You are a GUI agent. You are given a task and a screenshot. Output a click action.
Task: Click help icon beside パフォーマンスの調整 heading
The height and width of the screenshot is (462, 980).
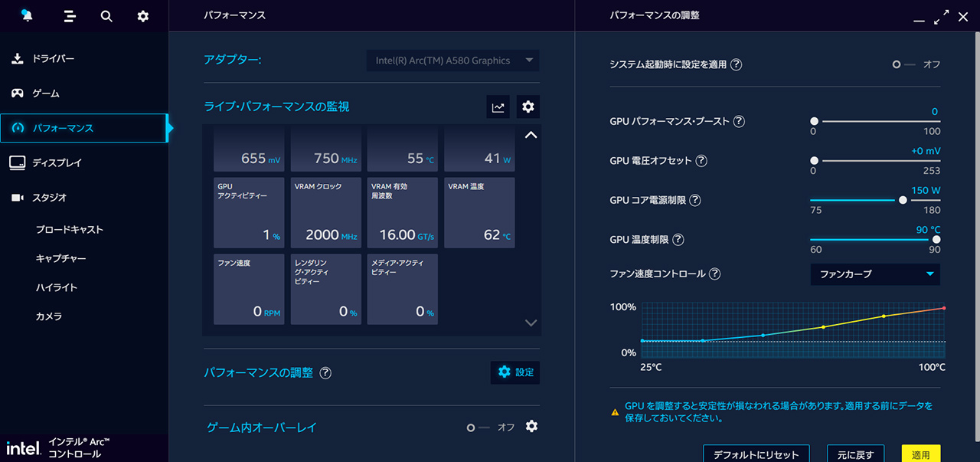click(325, 373)
